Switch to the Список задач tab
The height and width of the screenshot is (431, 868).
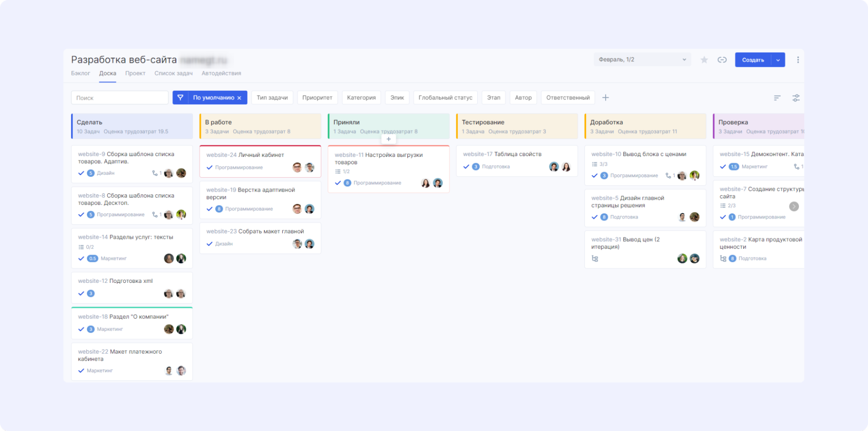tap(173, 73)
